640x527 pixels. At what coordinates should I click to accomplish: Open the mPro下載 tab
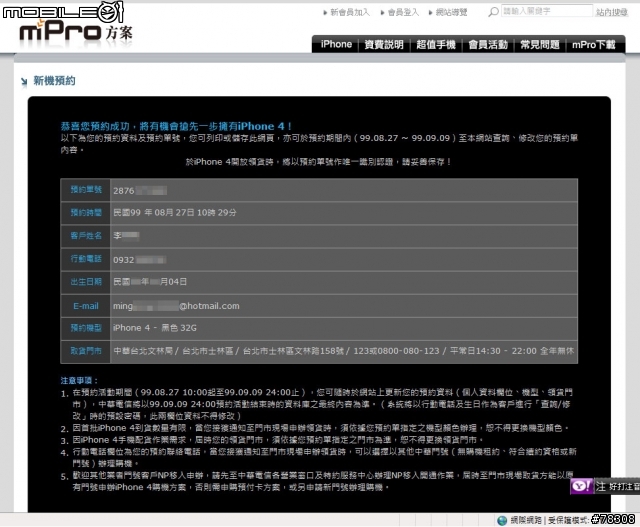[593, 44]
